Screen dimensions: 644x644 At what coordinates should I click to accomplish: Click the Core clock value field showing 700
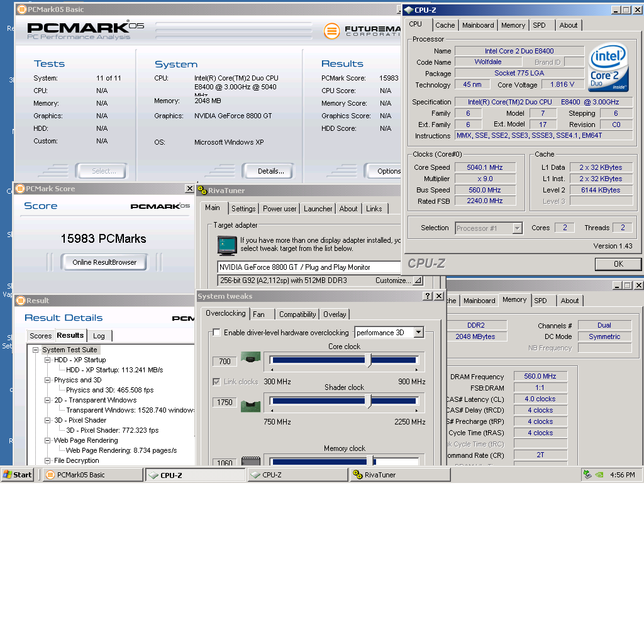(225, 362)
